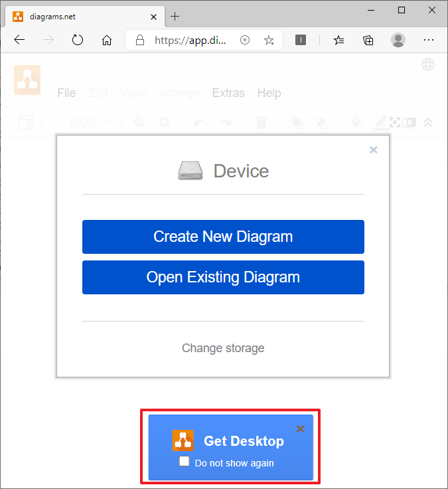Image resolution: width=448 pixels, height=489 pixels.
Task: Close the diagrams.net browser tab
Action: click(x=153, y=17)
